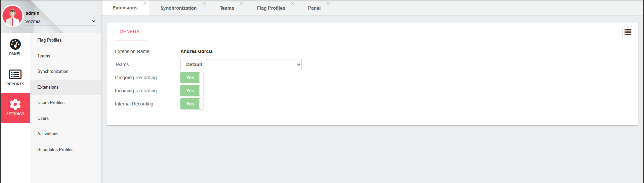This screenshot has height=183, width=644.
Task: Select the GENERAL section tab
Action: (131, 32)
